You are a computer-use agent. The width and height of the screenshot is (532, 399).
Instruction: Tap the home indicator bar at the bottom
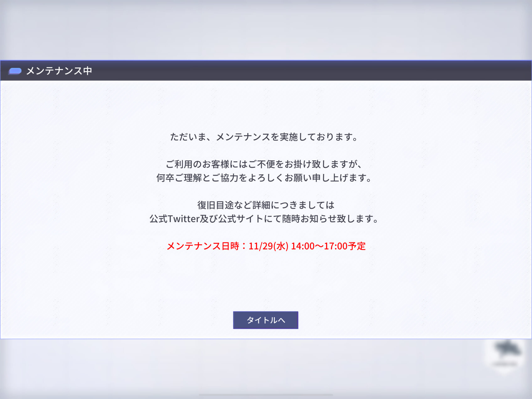tap(266, 395)
